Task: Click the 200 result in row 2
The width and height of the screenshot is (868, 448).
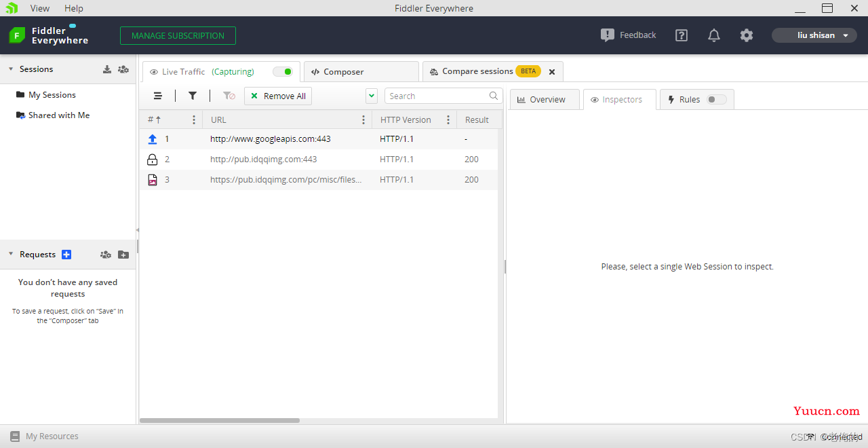Action: [471, 160]
